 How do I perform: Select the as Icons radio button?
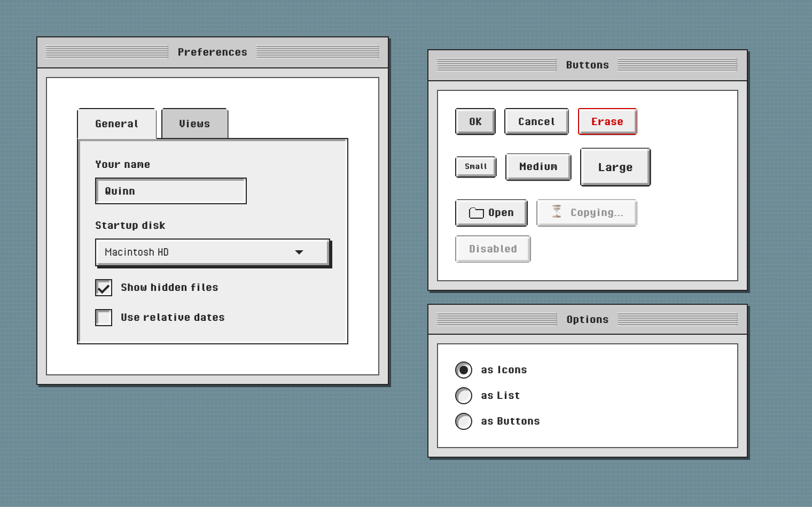(464, 370)
